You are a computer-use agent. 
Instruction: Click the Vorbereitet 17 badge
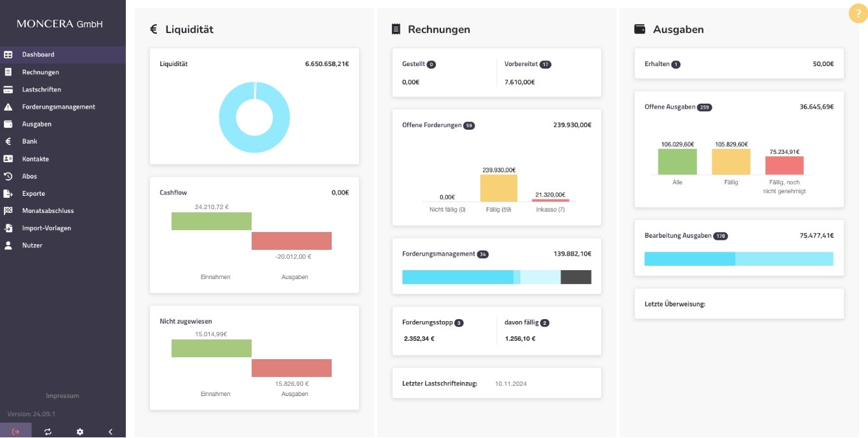point(545,64)
